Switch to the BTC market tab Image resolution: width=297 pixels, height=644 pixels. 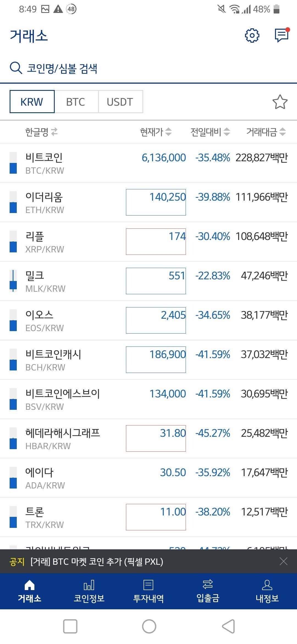76,102
